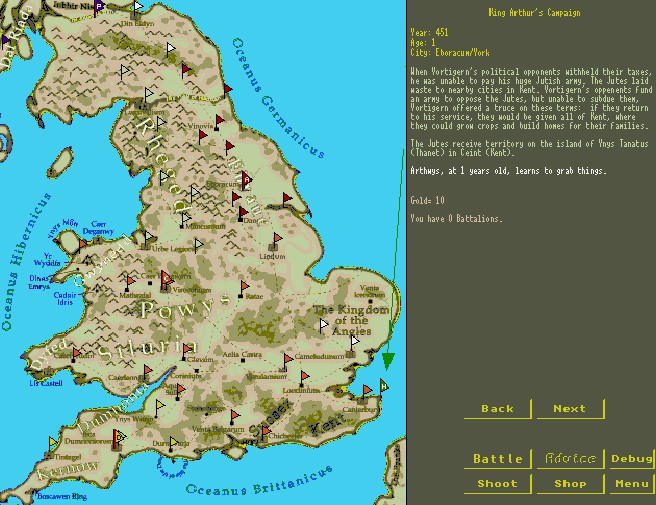Click the 'Lis Castell' map label

(x=46, y=383)
